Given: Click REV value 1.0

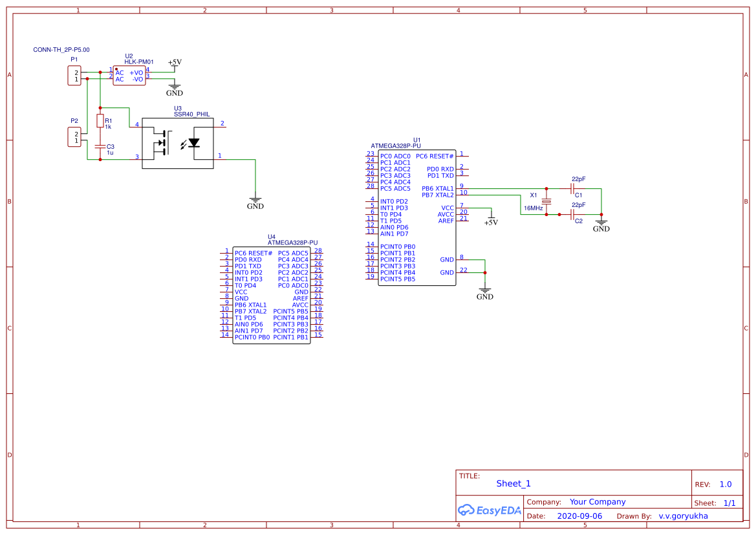Looking at the screenshot, I should click(x=726, y=485).
